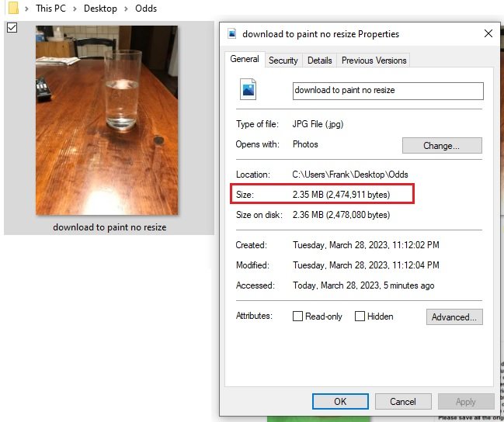Enable the Read-only attribute checkbox
Screen dimensions: 504x422
coord(298,316)
